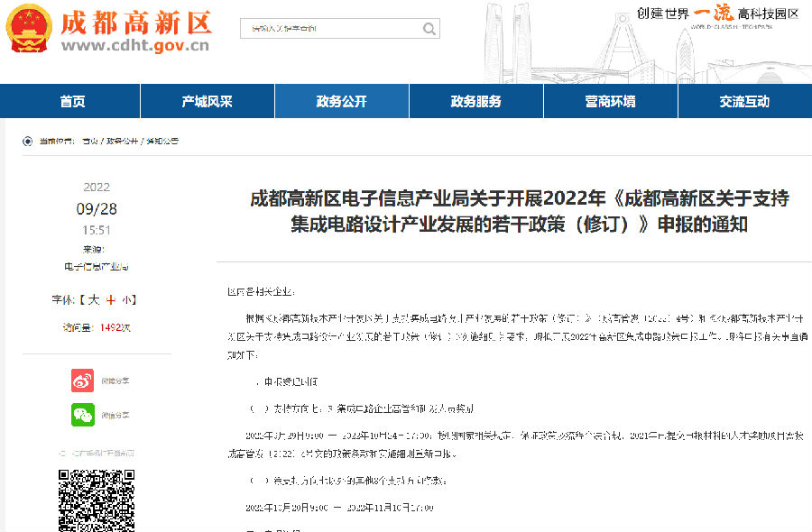Open the 产城风采 navigation menu
Viewport: 812px width, 532px height.
pyautogui.click(x=207, y=102)
